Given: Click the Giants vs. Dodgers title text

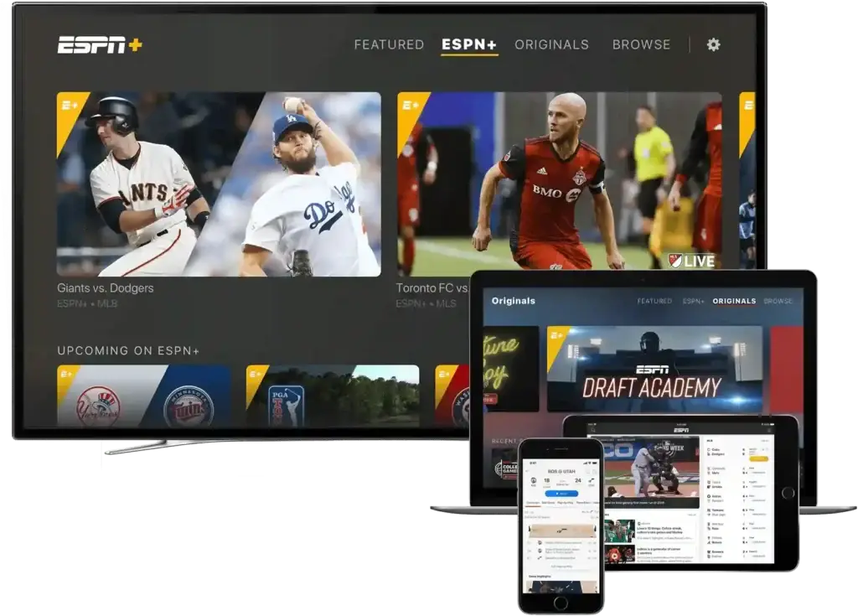Looking at the screenshot, I should (x=105, y=288).
